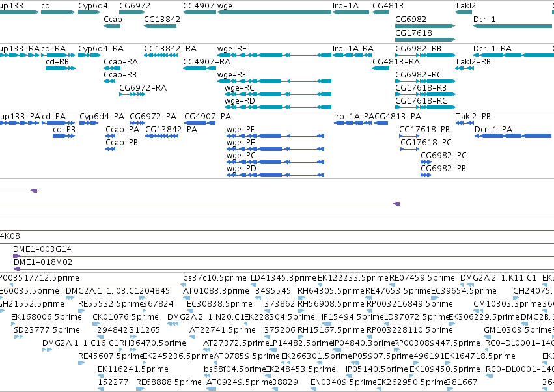This screenshot has width=554, height=392.
Task: Click the CG6982-PB protein label
Action: coord(443,169)
